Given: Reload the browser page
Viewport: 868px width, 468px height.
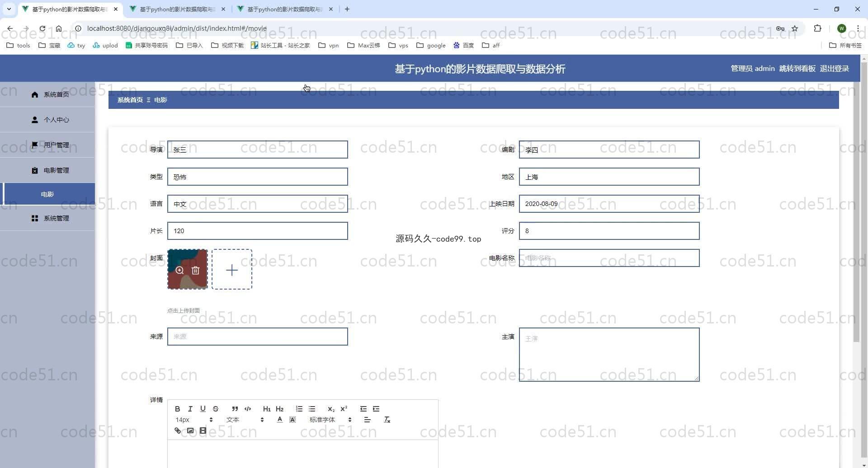Looking at the screenshot, I should (42, 28).
